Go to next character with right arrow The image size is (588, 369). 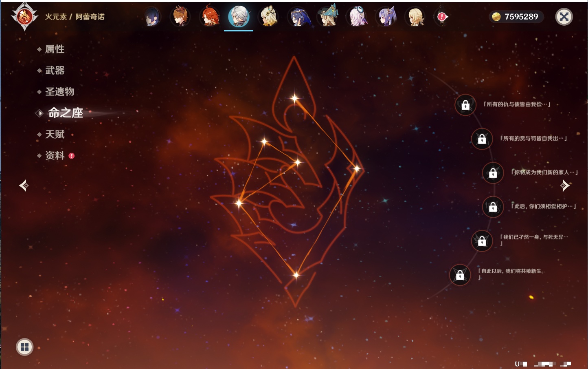coord(564,186)
